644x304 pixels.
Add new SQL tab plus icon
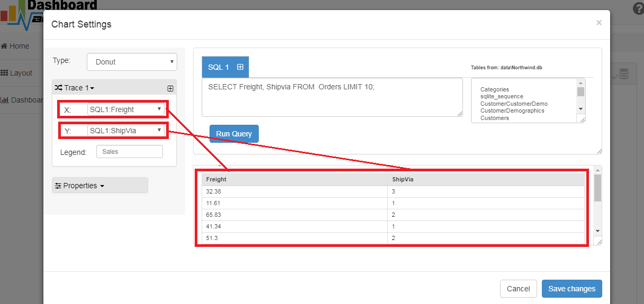[x=240, y=67]
